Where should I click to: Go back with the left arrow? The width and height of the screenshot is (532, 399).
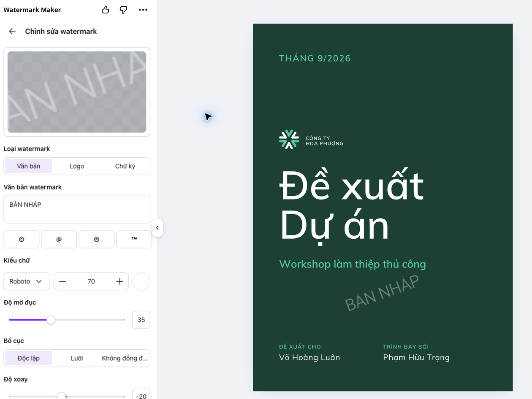pos(12,31)
